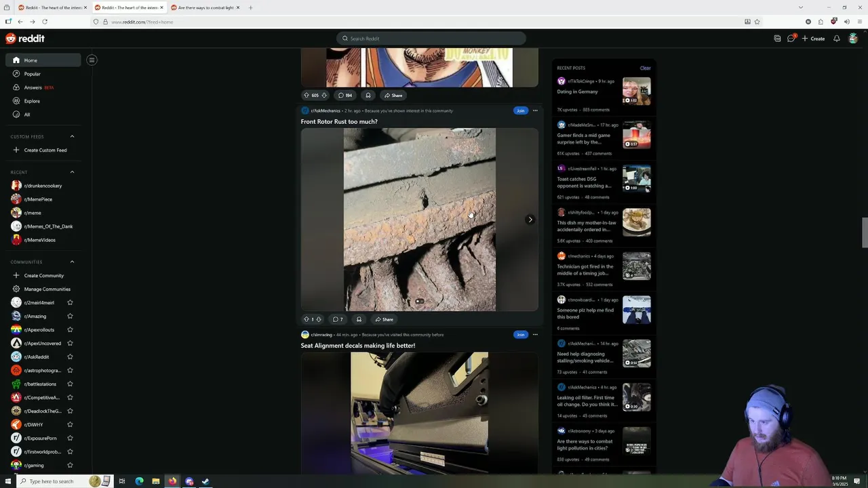Favorite r/Amazing with the star
The image size is (868, 488).
tap(70, 317)
